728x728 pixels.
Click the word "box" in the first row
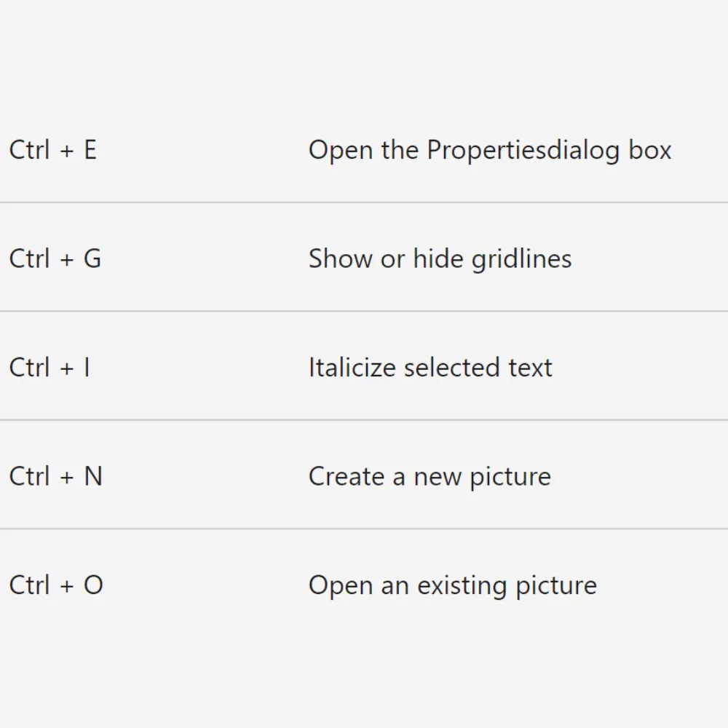(650, 150)
